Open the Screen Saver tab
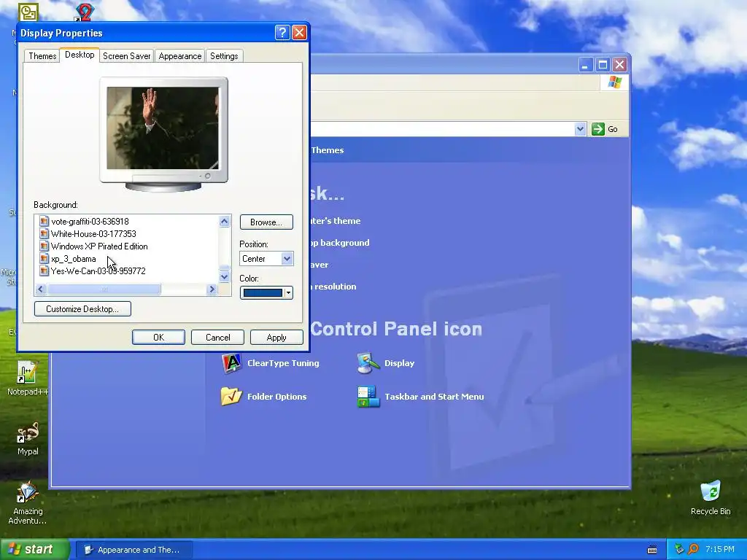 tap(127, 56)
